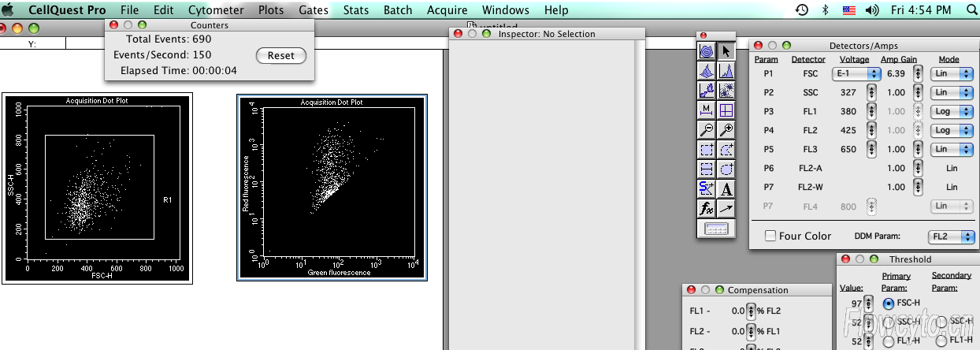Pick the histogram marker (M) tool
Image resolution: width=980 pixels, height=350 pixels.
point(707,110)
